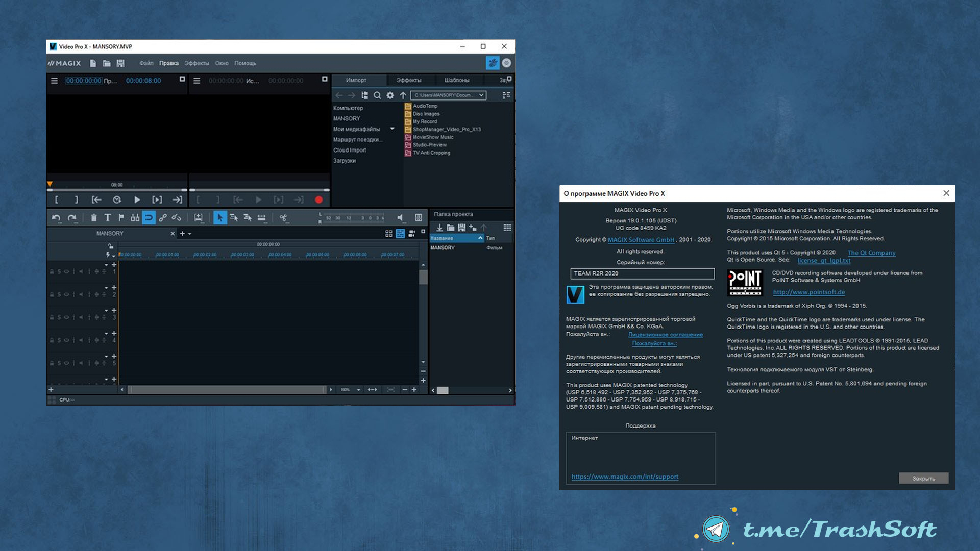Expand track 1 options arrow
980x551 pixels.
[x=106, y=265]
